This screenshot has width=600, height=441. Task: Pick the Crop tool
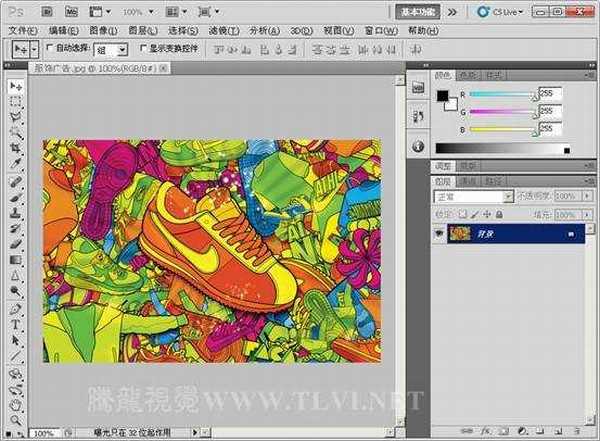coord(16,146)
